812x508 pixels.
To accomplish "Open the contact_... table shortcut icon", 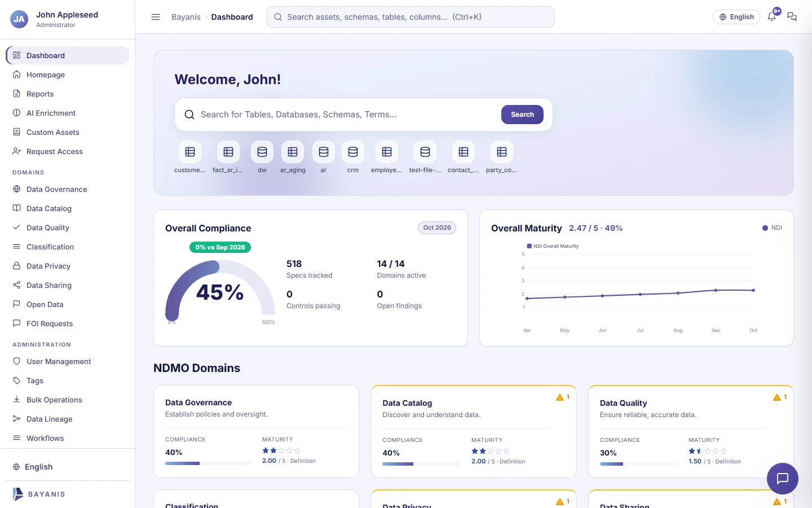I will coord(464,152).
